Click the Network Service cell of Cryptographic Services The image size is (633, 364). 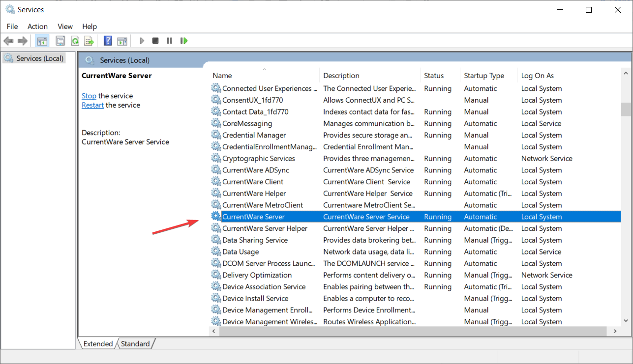pos(547,158)
